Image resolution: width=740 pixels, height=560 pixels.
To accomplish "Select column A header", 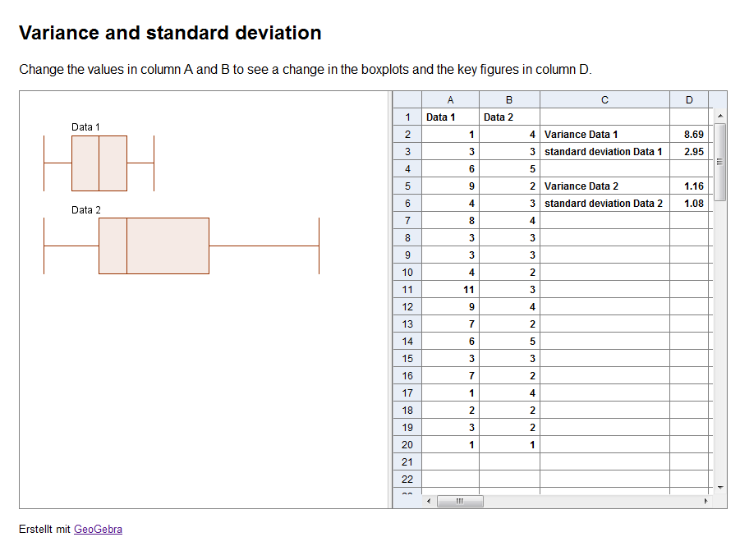I will tap(450, 100).
